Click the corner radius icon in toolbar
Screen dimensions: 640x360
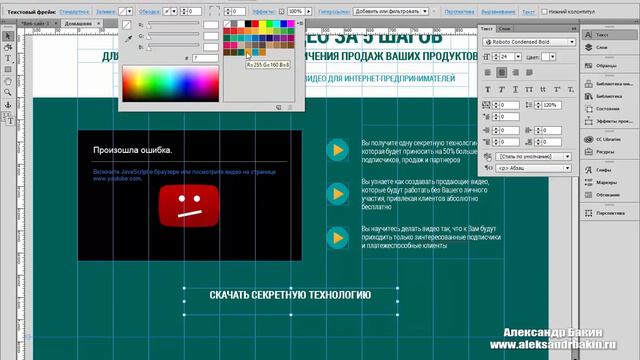[214, 11]
